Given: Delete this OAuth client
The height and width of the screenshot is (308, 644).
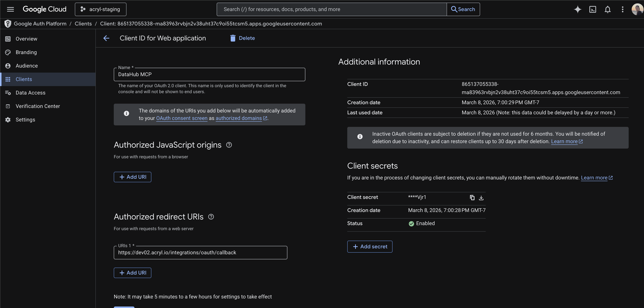Looking at the screenshot, I should [x=242, y=38].
